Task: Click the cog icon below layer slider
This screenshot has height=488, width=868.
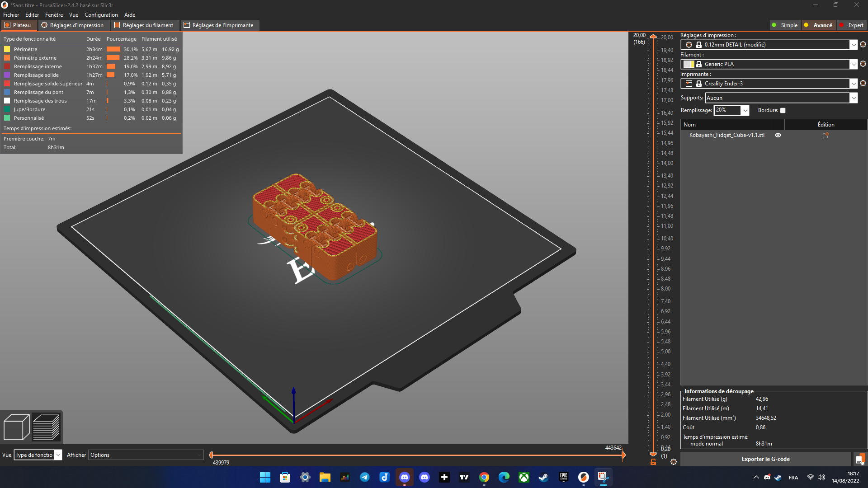Action: point(673,462)
